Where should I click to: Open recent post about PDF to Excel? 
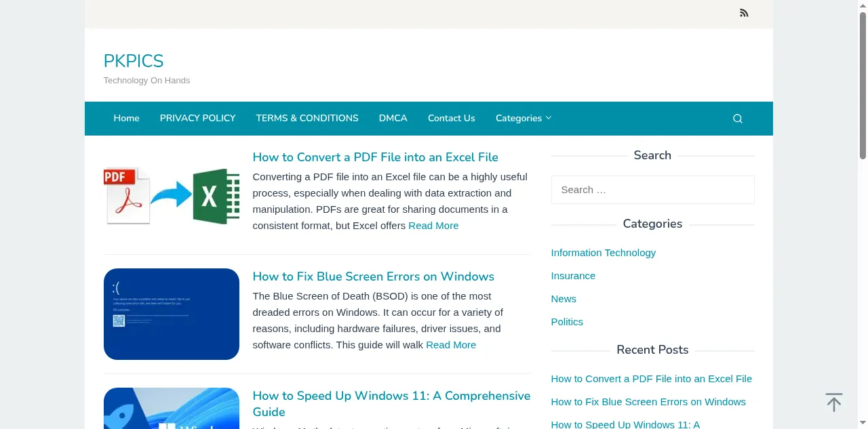coord(652,379)
